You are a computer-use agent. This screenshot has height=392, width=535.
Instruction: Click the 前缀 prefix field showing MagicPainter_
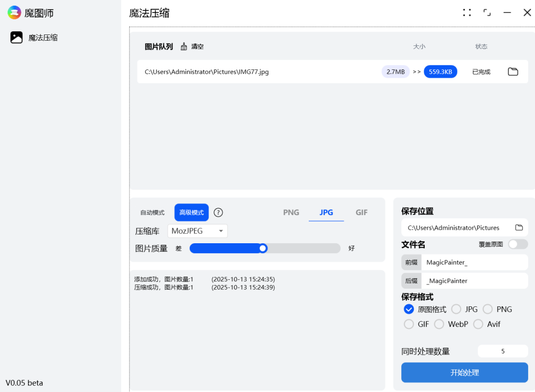474,262
